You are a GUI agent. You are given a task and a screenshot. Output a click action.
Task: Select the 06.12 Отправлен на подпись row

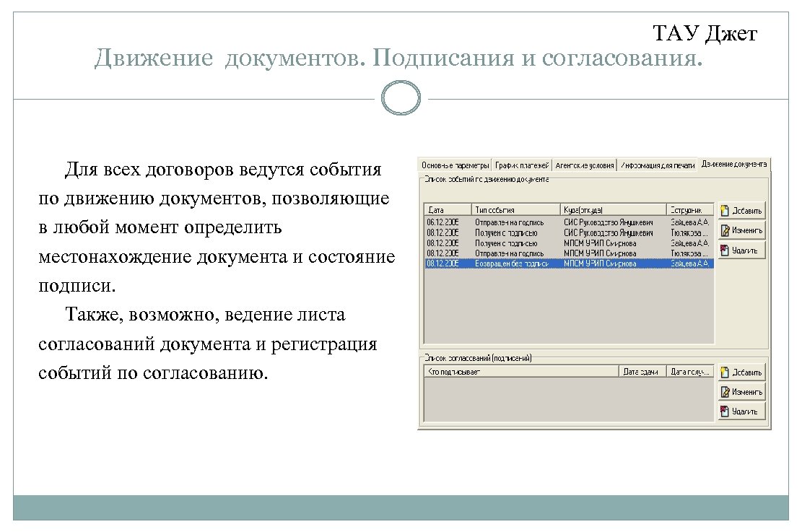coord(569,222)
